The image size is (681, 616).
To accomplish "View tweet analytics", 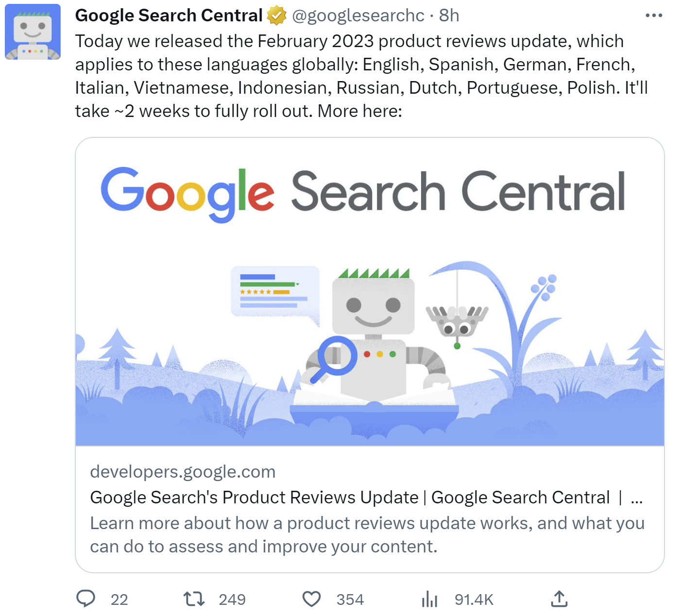I will [x=430, y=599].
